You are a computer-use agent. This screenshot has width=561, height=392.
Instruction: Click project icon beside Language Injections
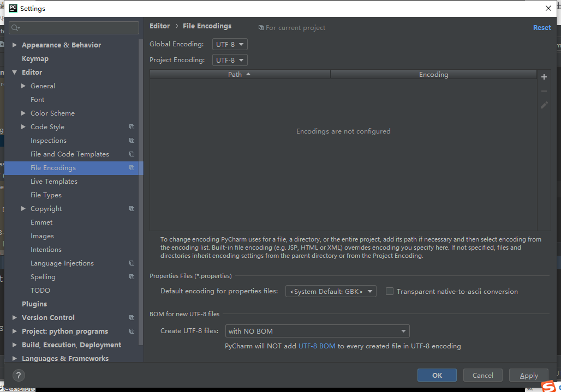[132, 263]
